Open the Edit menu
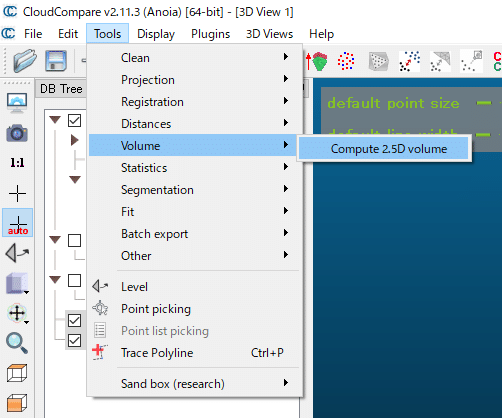 [68, 34]
